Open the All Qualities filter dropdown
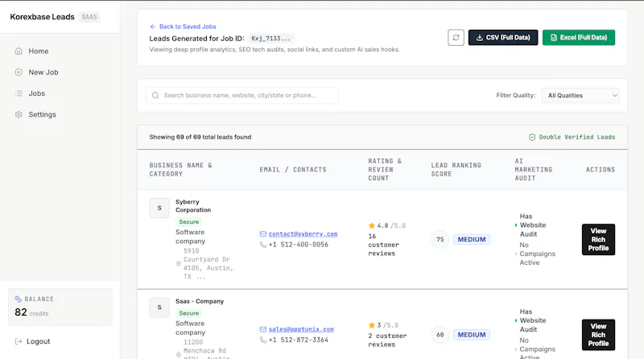Image resolution: width=644 pixels, height=359 pixels. [580, 95]
